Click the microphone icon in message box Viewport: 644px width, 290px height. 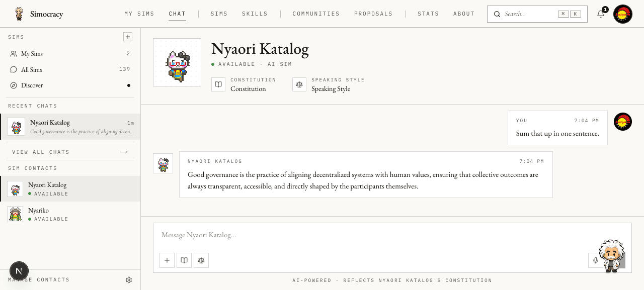pos(596,260)
